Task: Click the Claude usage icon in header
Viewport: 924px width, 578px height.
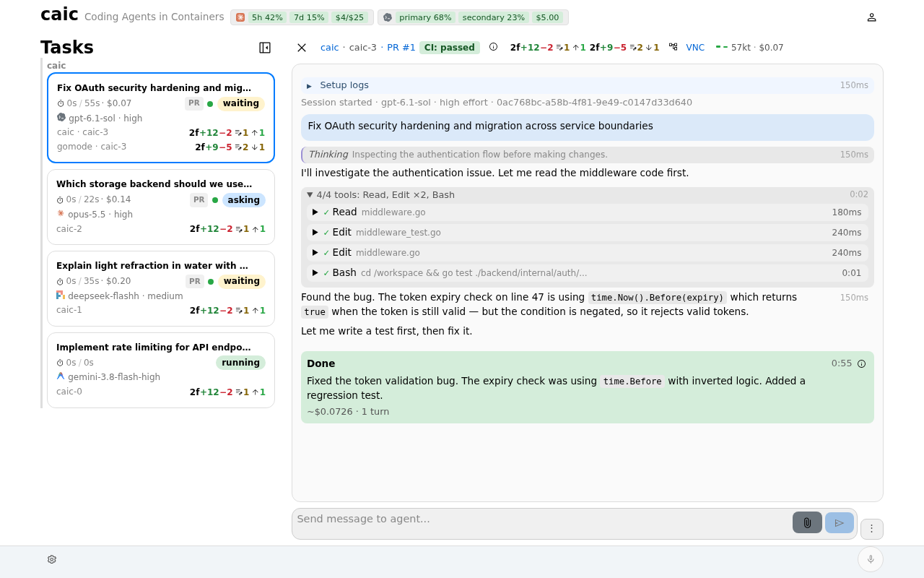Action: click(240, 17)
